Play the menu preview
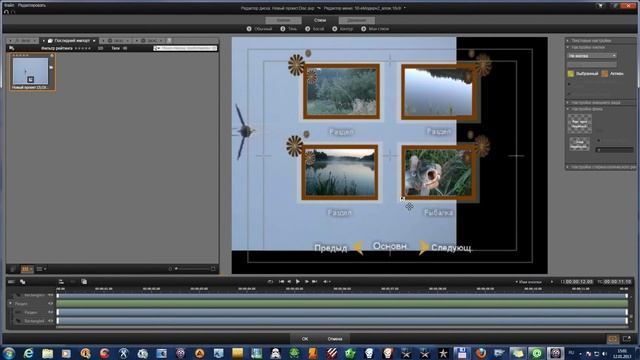 [x=298, y=281]
